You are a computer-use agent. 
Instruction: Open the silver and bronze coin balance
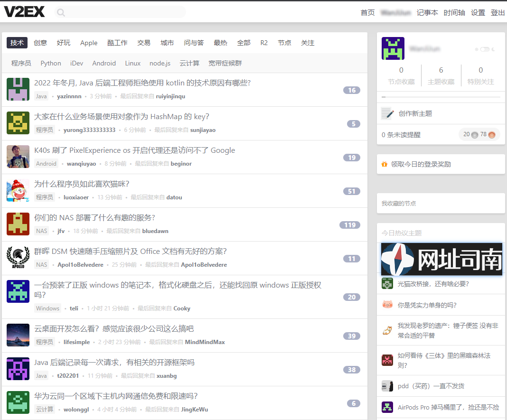479,135
